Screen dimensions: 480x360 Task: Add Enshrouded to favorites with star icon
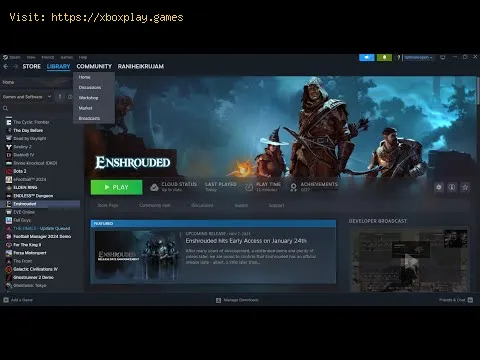[x=465, y=187]
